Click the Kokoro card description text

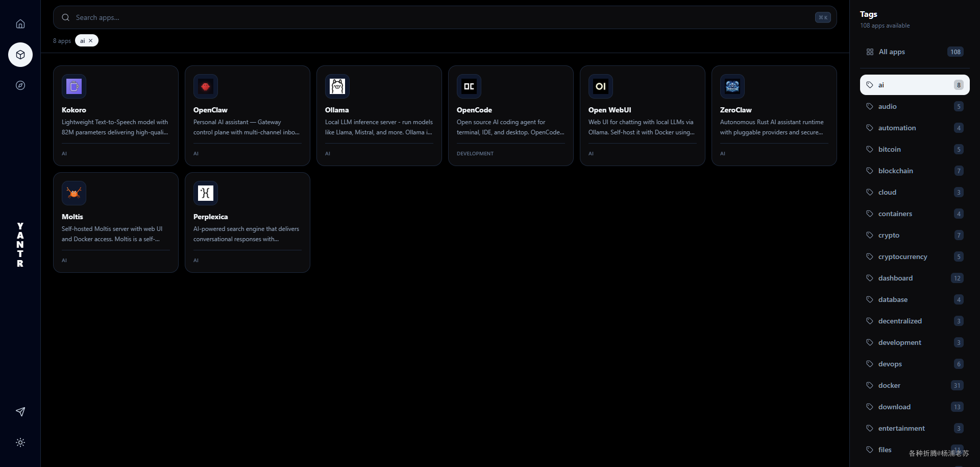click(115, 127)
